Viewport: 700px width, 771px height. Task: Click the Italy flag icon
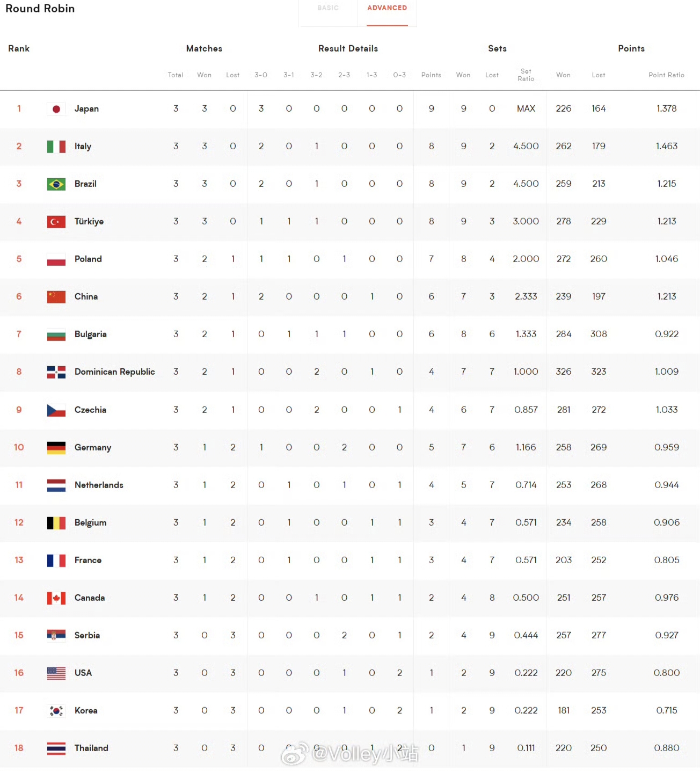pos(56,147)
